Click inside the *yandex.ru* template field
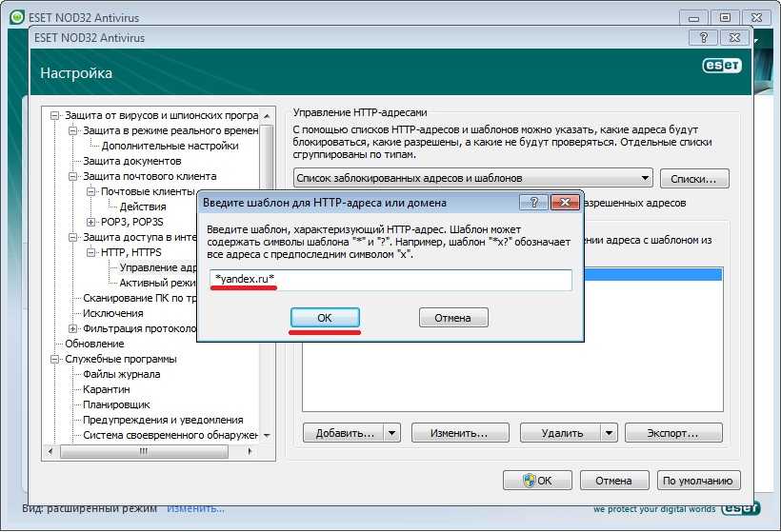 point(390,279)
